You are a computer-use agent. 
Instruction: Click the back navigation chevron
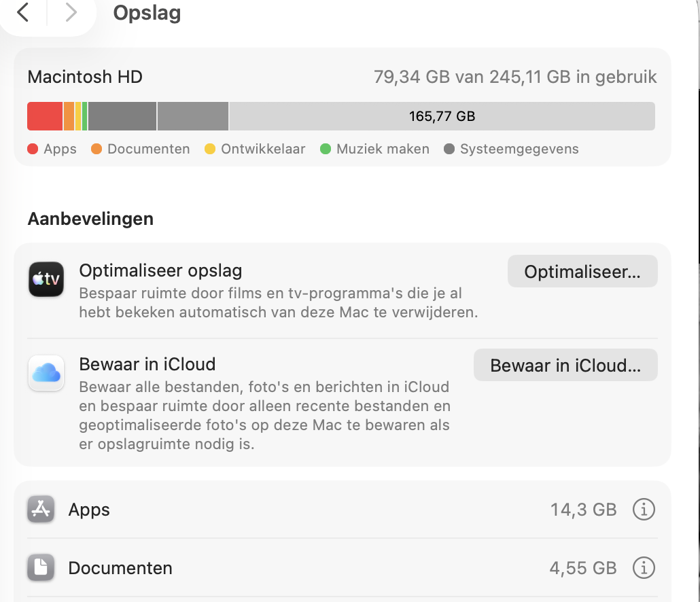click(x=23, y=12)
